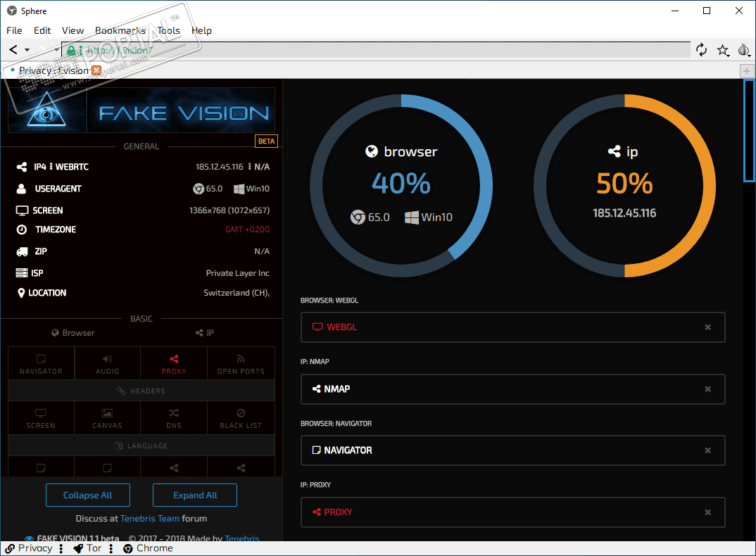Go back with the back arrow
The image size is (756, 556).
click(13, 50)
